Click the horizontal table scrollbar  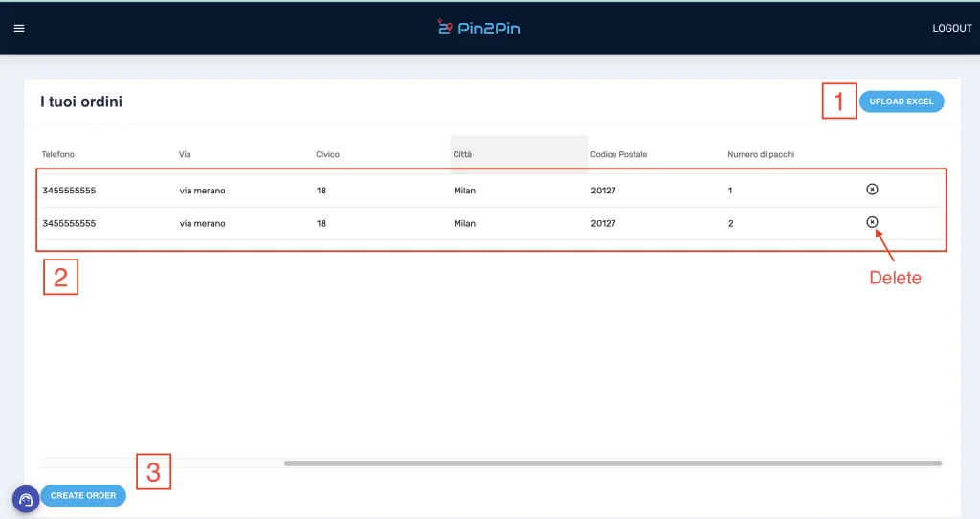pos(612,463)
